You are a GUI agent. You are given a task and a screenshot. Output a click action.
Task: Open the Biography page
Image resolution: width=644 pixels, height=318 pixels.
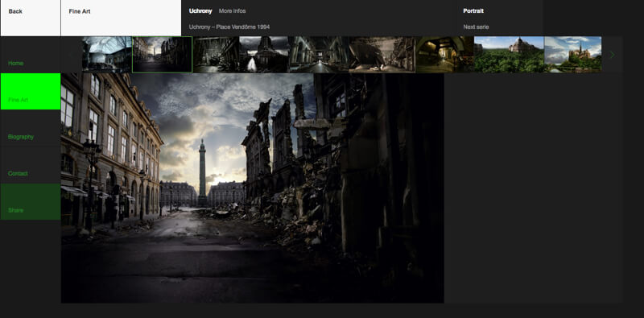pyautogui.click(x=31, y=128)
